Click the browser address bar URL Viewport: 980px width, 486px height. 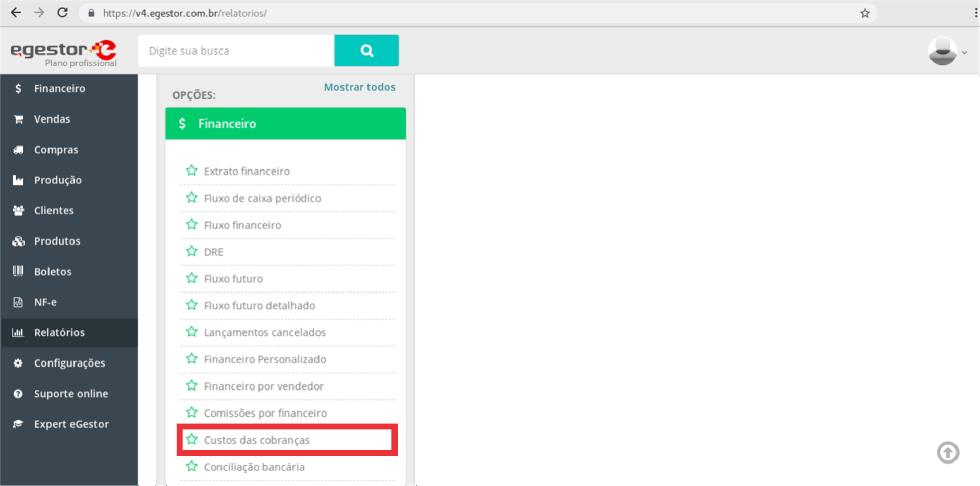pos(185,13)
